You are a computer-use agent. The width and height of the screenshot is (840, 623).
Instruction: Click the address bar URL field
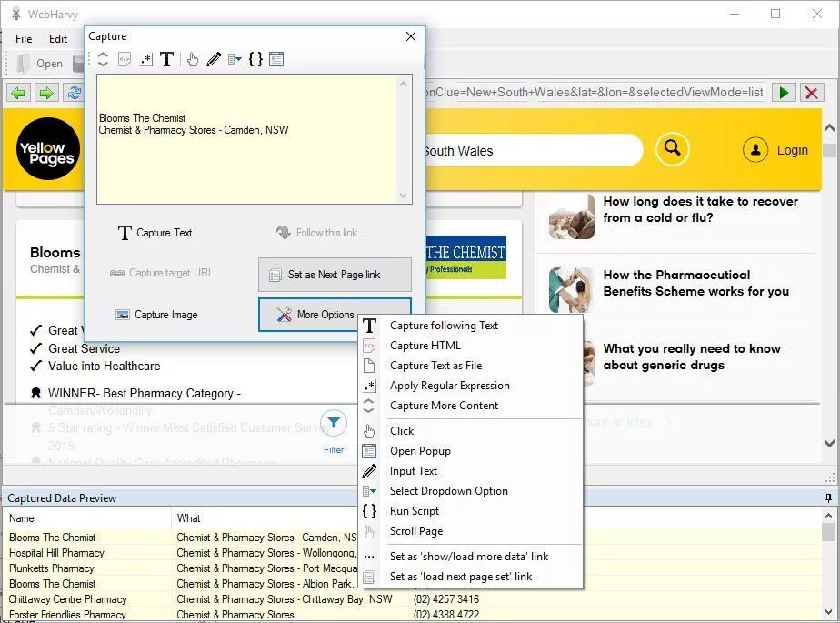(x=595, y=92)
